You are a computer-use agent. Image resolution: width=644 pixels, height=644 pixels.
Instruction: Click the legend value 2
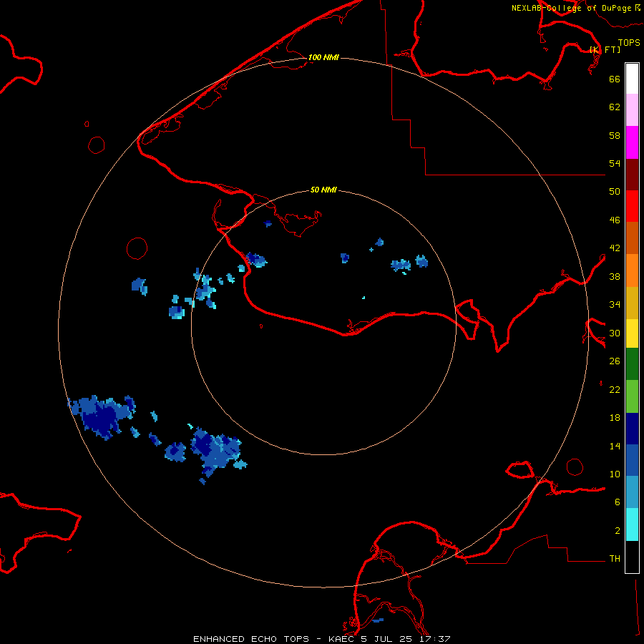click(618, 531)
